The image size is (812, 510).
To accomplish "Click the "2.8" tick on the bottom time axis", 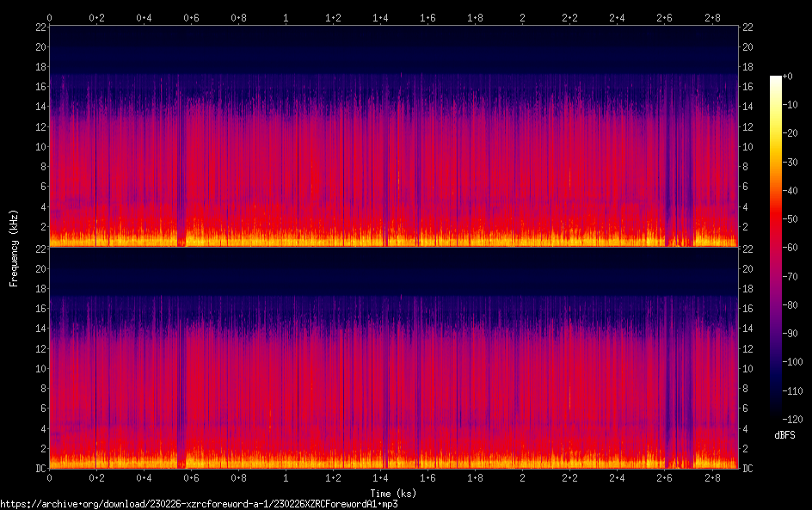I will coord(712,478).
